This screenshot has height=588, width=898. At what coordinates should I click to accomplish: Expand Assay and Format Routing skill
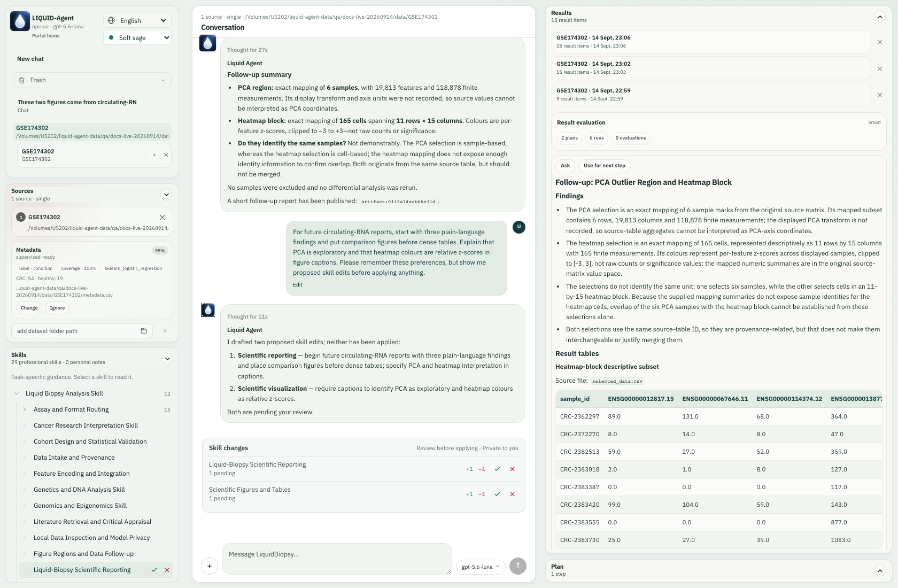(x=25, y=409)
